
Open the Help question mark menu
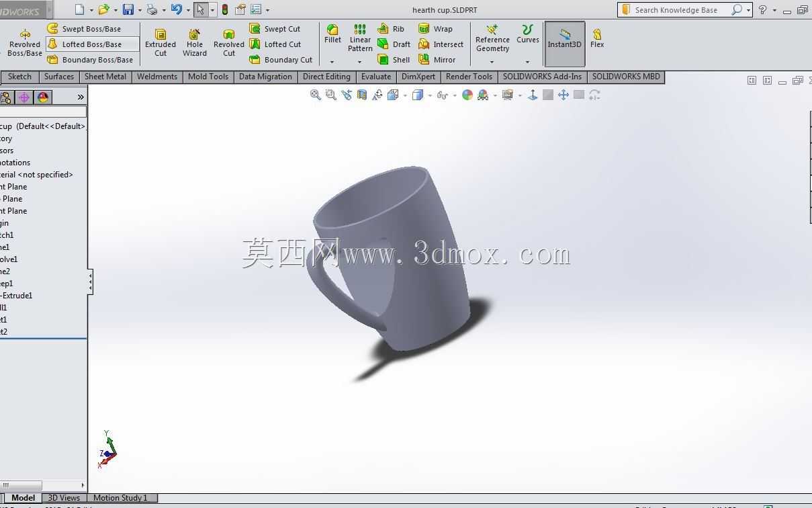coord(762,9)
